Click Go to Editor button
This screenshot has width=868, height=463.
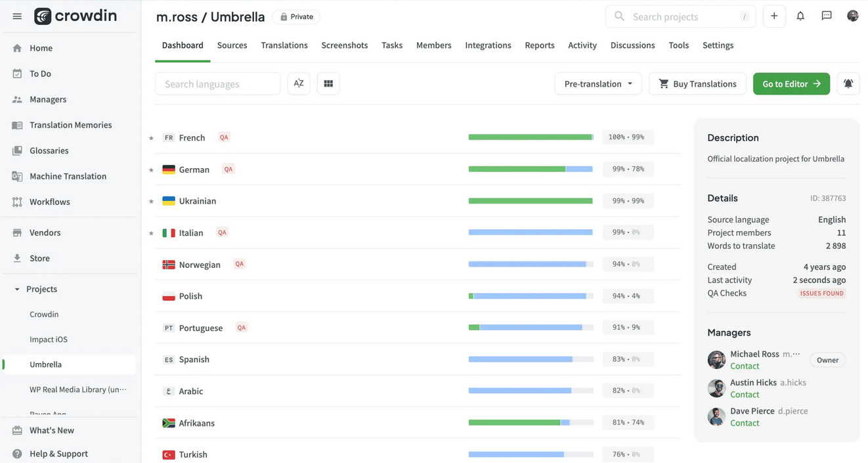(791, 83)
